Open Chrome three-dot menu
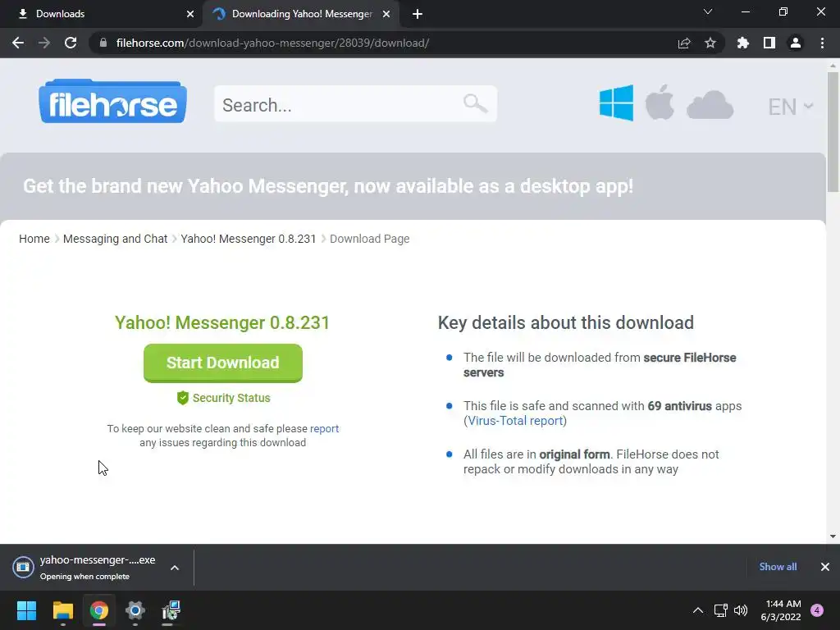840x630 pixels. 822,43
